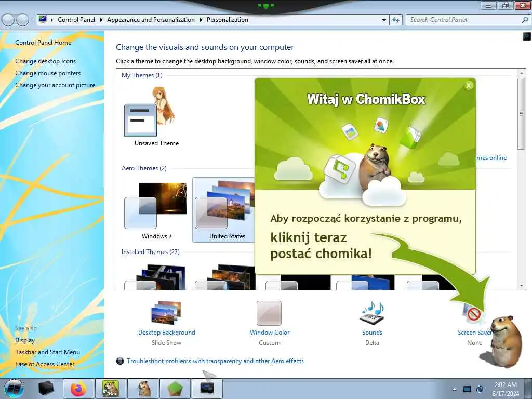Open Control Panel Home

pos(43,43)
